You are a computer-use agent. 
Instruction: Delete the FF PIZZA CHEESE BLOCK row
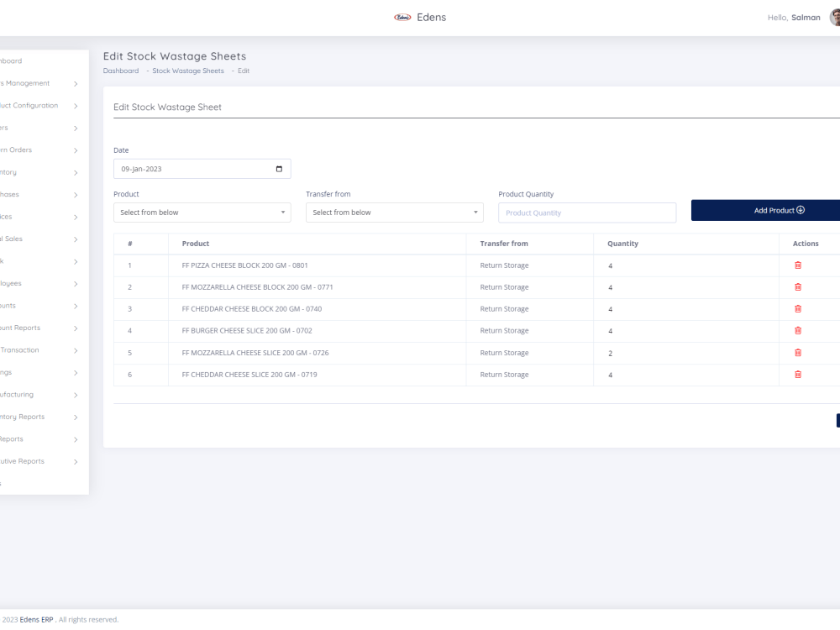pyautogui.click(x=798, y=265)
